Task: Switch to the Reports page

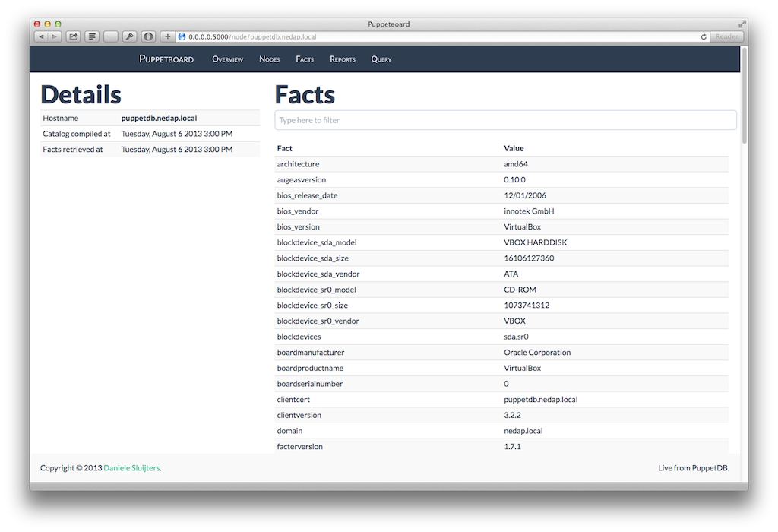Action: coord(343,59)
